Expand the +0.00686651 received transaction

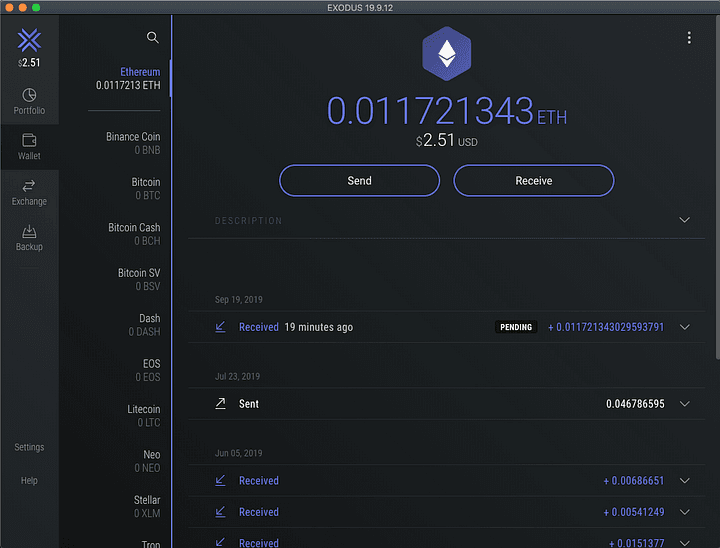pyautogui.click(x=685, y=480)
